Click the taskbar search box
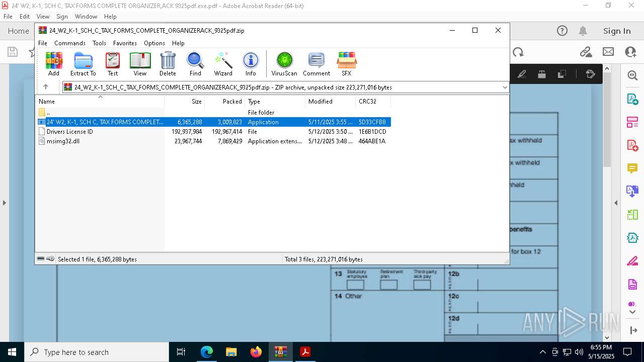This screenshot has height=362, width=644. coord(97,352)
